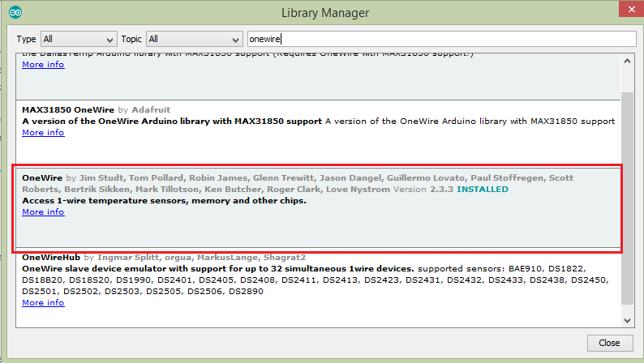This screenshot has height=363, width=644.
Task: Click the vertical scrollbar thumb
Action: [x=627, y=199]
